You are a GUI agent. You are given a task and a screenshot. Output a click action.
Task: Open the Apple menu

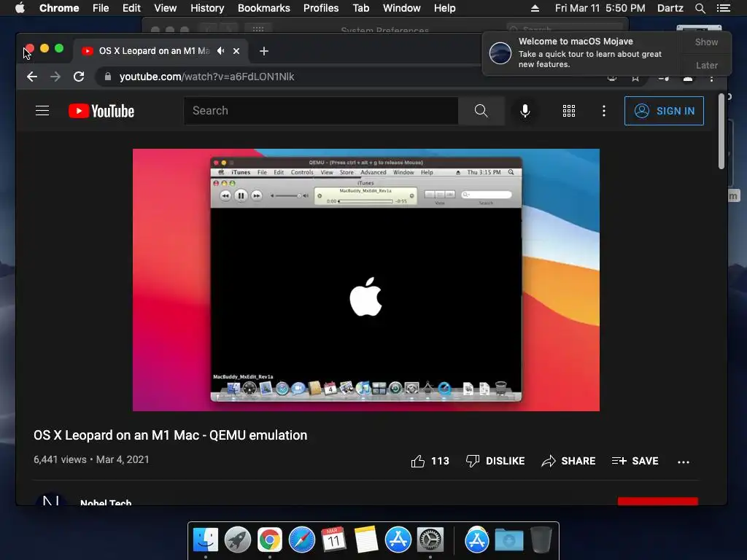(20, 8)
